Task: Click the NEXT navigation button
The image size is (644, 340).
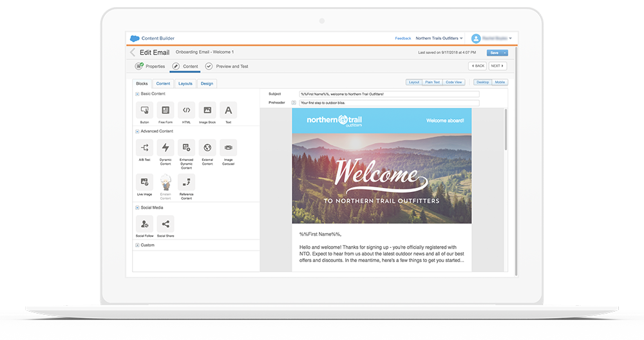Action: click(497, 66)
